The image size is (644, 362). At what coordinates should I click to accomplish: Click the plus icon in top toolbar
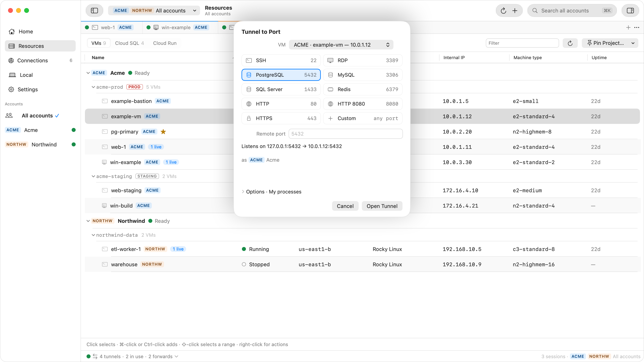pyautogui.click(x=515, y=10)
